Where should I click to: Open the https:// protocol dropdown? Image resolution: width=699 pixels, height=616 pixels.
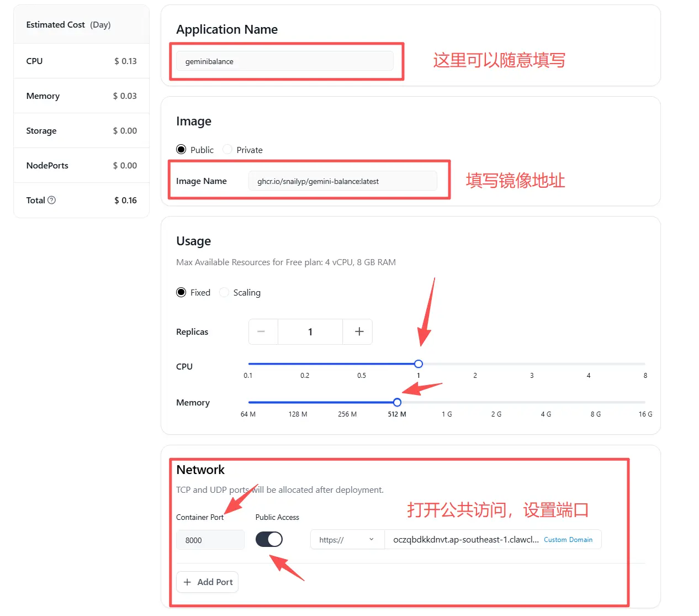click(x=347, y=539)
